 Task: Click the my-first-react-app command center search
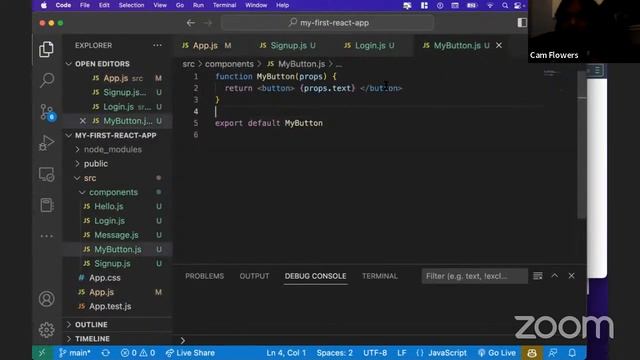(x=327, y=23)
